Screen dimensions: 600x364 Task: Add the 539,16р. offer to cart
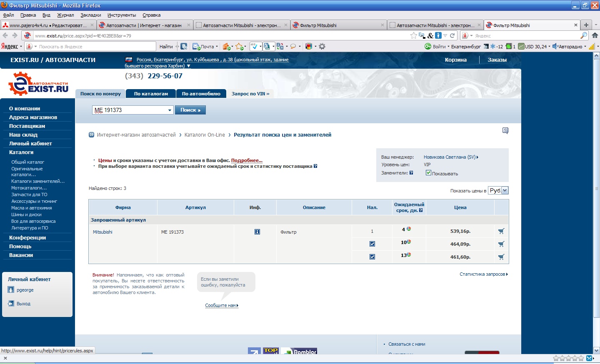point(501,231)
